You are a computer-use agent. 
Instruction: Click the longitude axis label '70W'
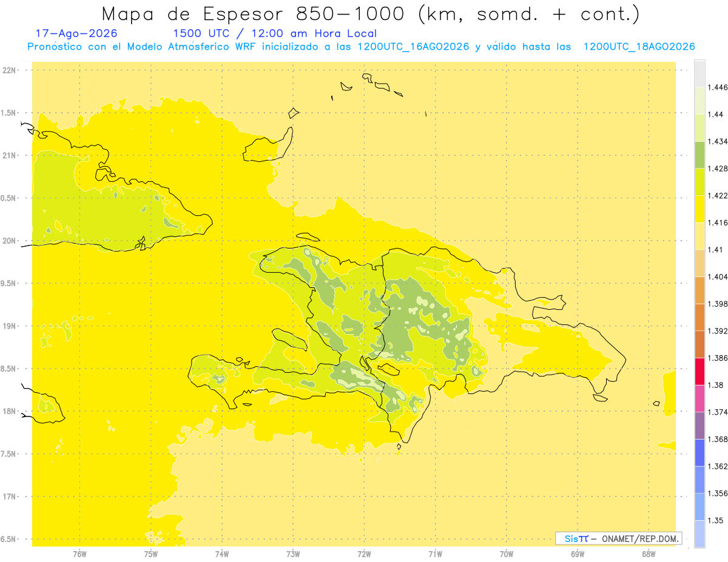tap(507, 554)
